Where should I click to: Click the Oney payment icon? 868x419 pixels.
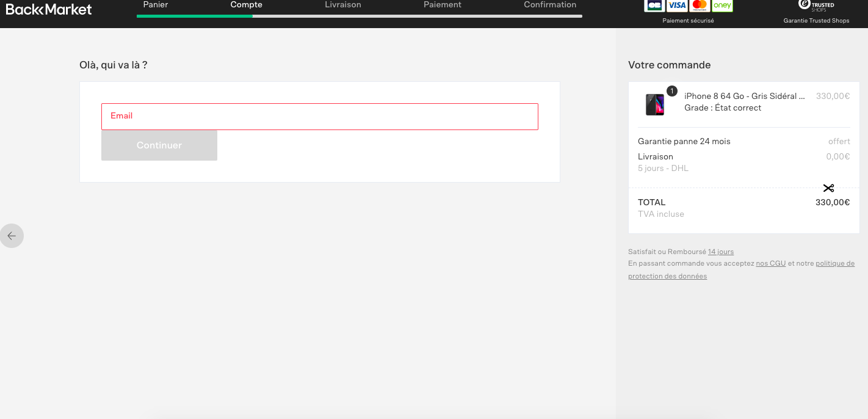point(722,5)
